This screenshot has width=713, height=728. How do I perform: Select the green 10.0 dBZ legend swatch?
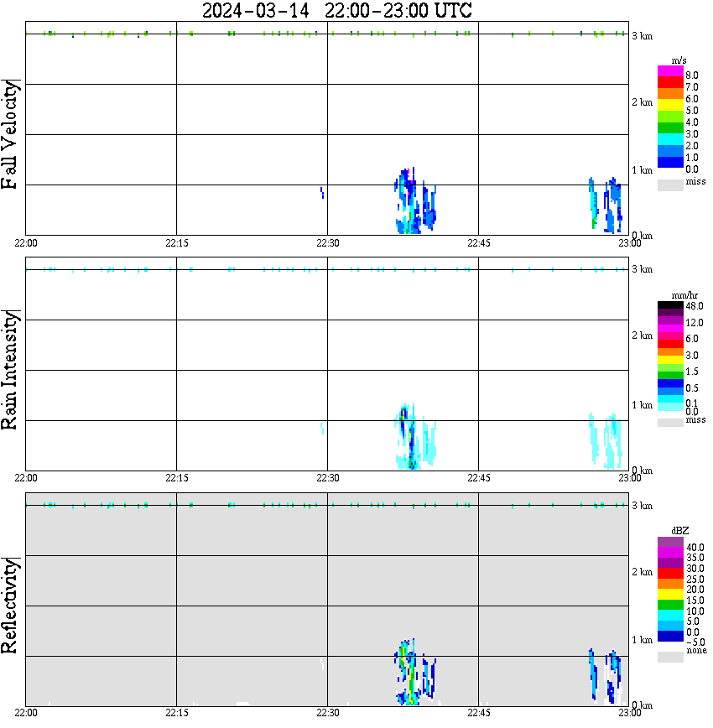(x=670, y=605)
